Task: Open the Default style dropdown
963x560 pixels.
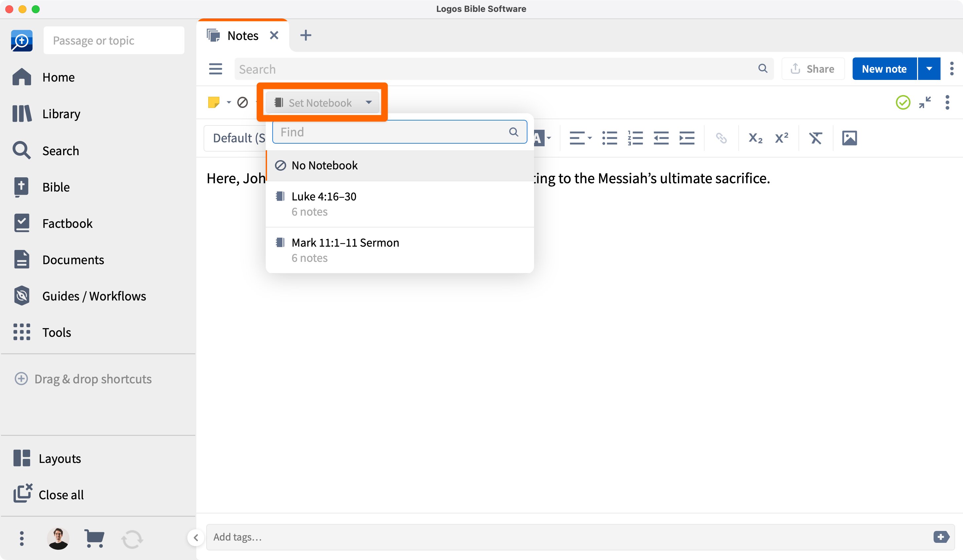Action: [x=235, y=138]
